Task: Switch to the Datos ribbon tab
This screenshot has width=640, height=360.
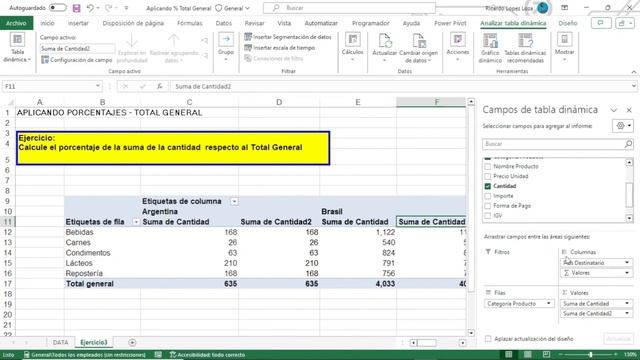Action: pos(224,23)
